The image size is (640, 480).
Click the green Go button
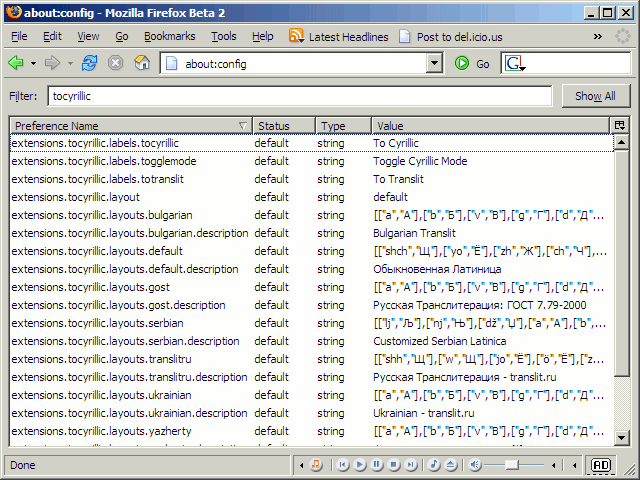[x=472, y=64]
